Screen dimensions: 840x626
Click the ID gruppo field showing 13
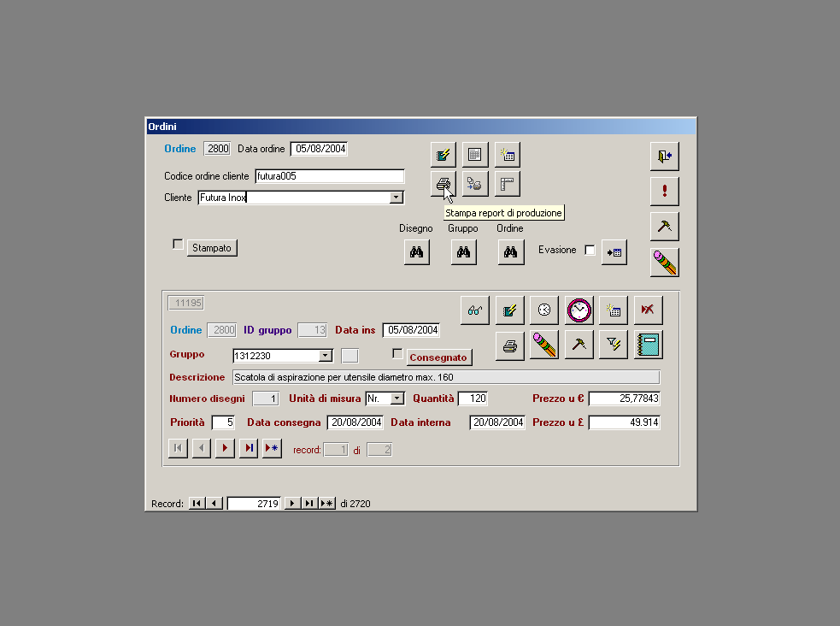[x=313, y=330]
